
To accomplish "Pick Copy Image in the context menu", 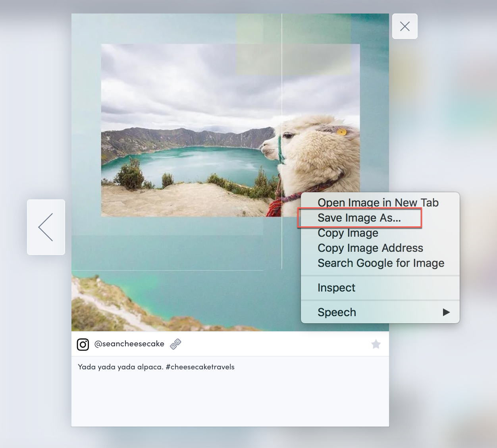I will point(348,233).
